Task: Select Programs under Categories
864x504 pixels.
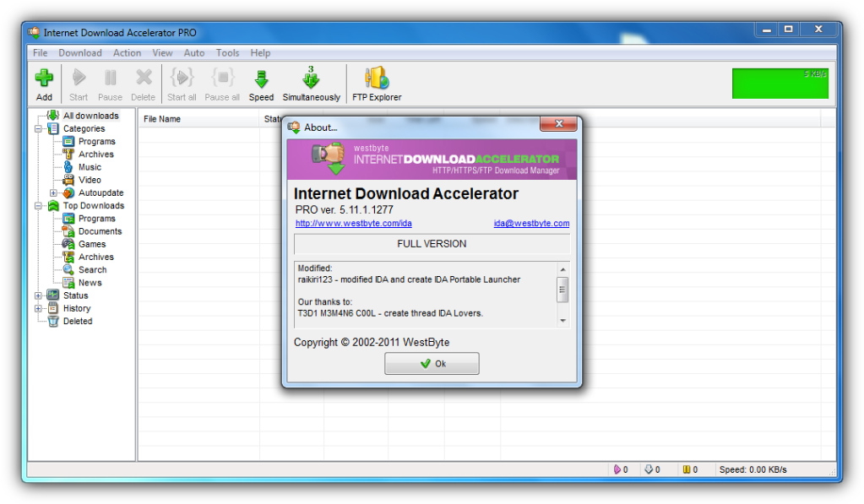Action: point(96,142)
